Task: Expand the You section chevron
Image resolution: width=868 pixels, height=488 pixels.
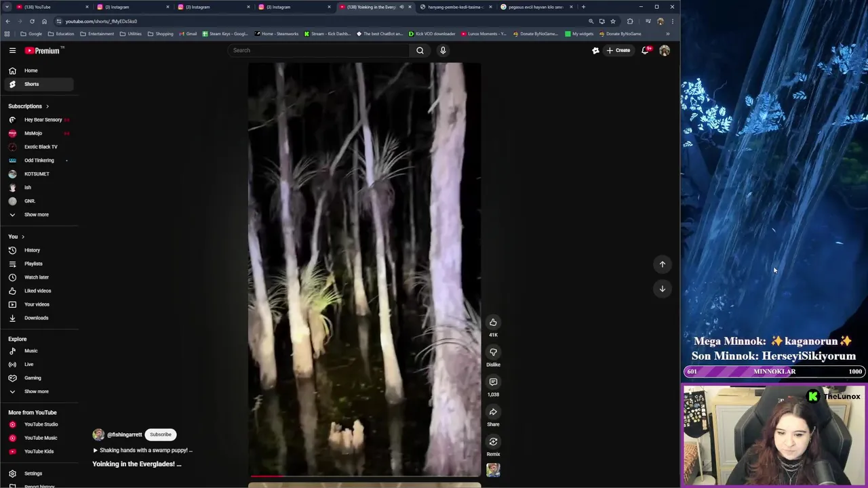Action: [23, 237]
